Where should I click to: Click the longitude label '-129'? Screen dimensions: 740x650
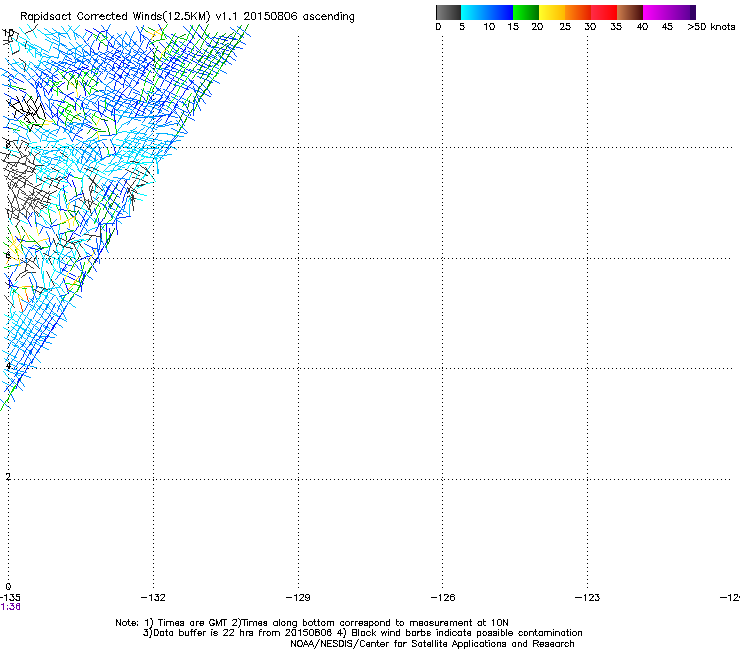tap(298, 598)
